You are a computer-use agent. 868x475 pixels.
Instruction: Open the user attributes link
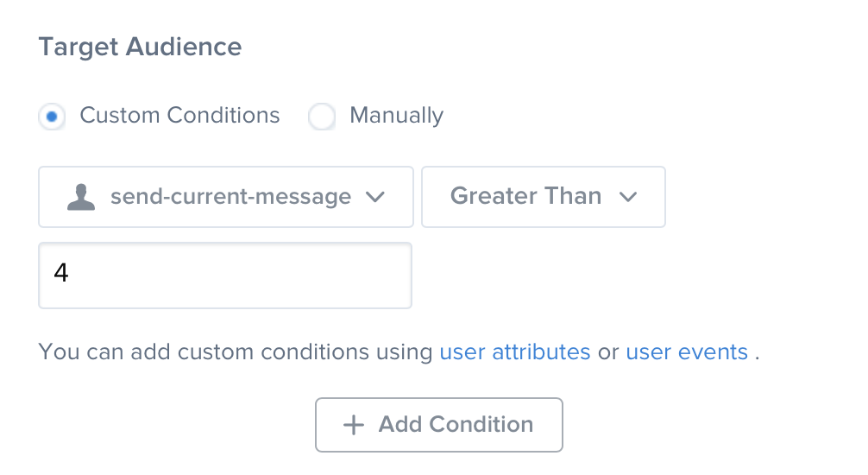point(515,351)
